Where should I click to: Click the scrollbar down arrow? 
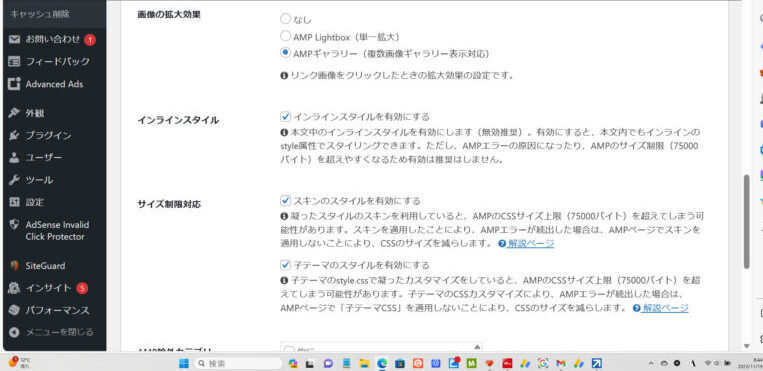point(746,346)
